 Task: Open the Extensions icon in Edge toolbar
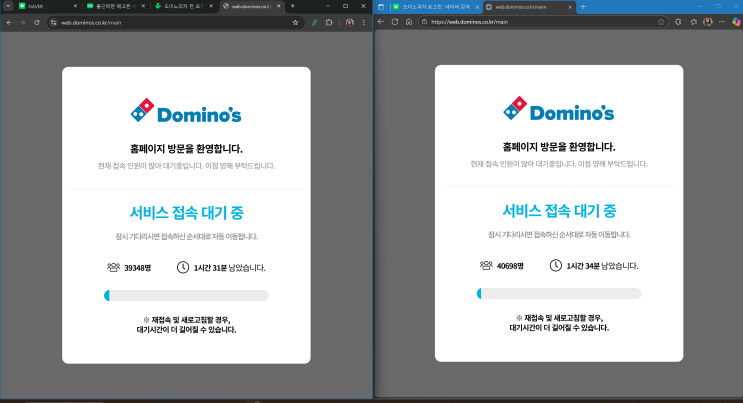678,22
